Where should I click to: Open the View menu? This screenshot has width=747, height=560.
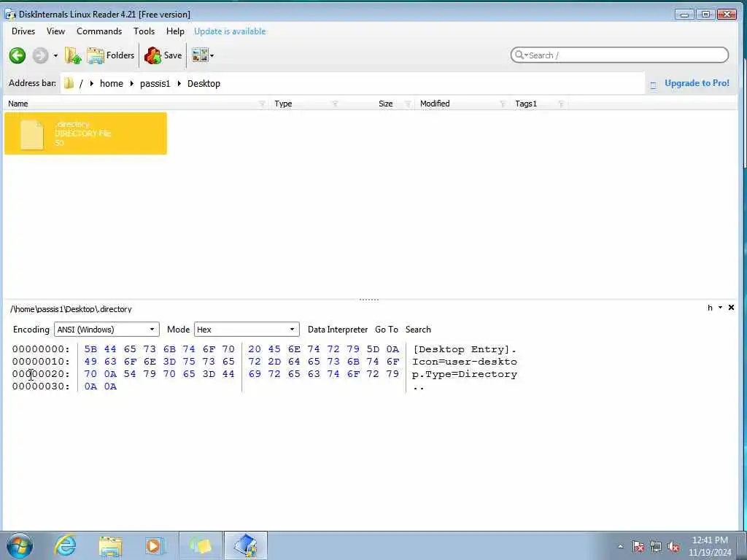coord(55,31)
